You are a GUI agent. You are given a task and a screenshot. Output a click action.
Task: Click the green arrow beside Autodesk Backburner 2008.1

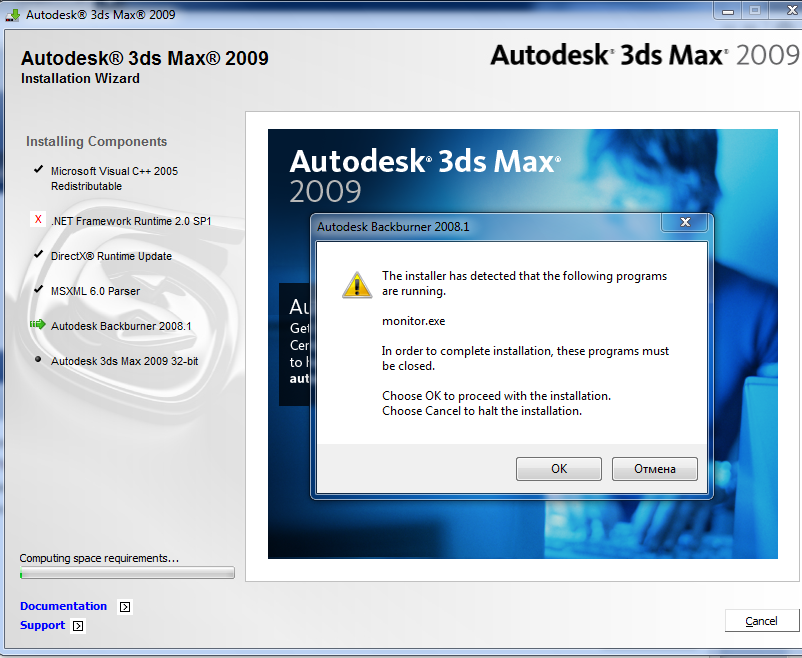tap(37, 324)
